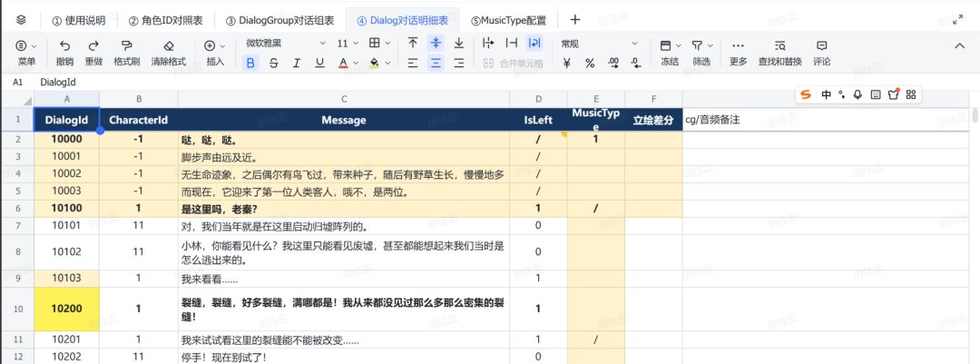This screenshot has height=364, width=980.
Task: Add a new sheet with plus
Action: point(575,20)
